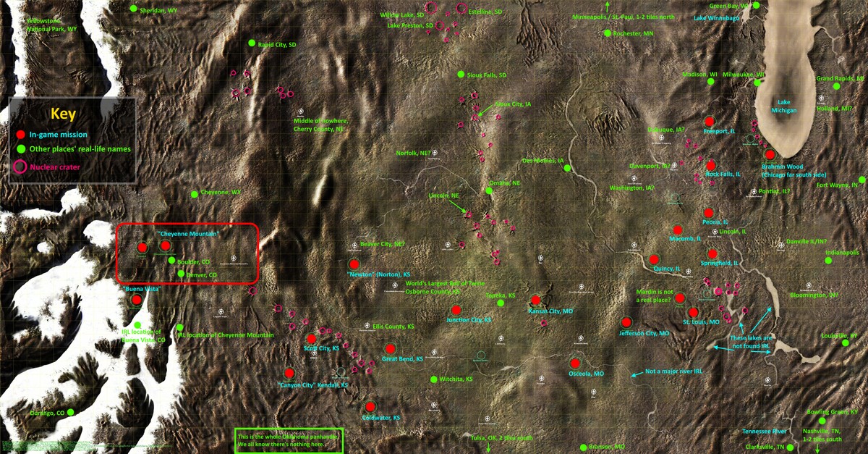Select the Rochester, MN green dot

(608, 33)
